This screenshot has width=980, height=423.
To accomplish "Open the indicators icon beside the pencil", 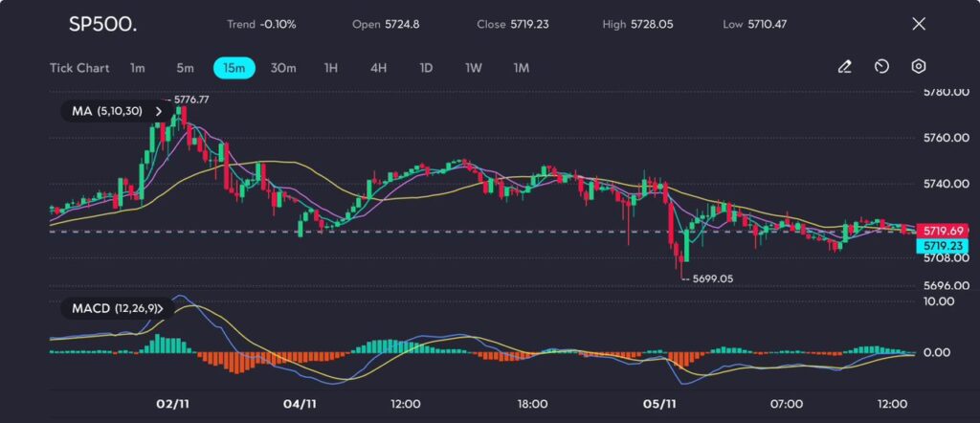I will 881,67.
